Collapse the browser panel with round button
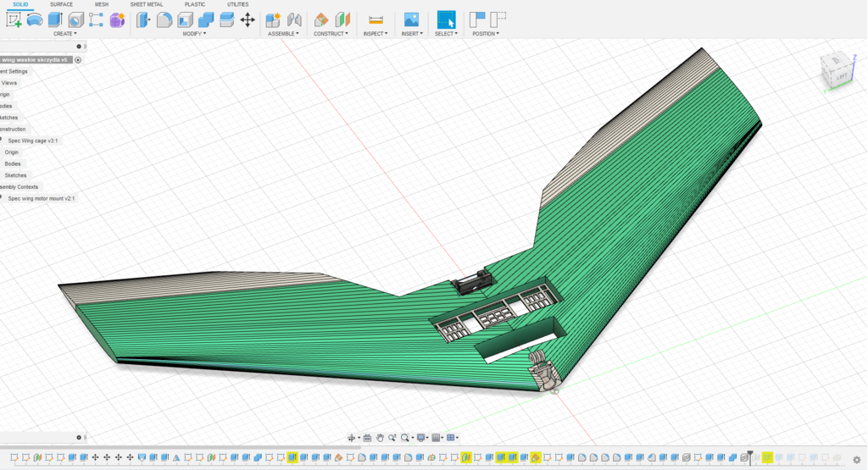The width and height of the screenshot is (868, 470). pos(78,47)
